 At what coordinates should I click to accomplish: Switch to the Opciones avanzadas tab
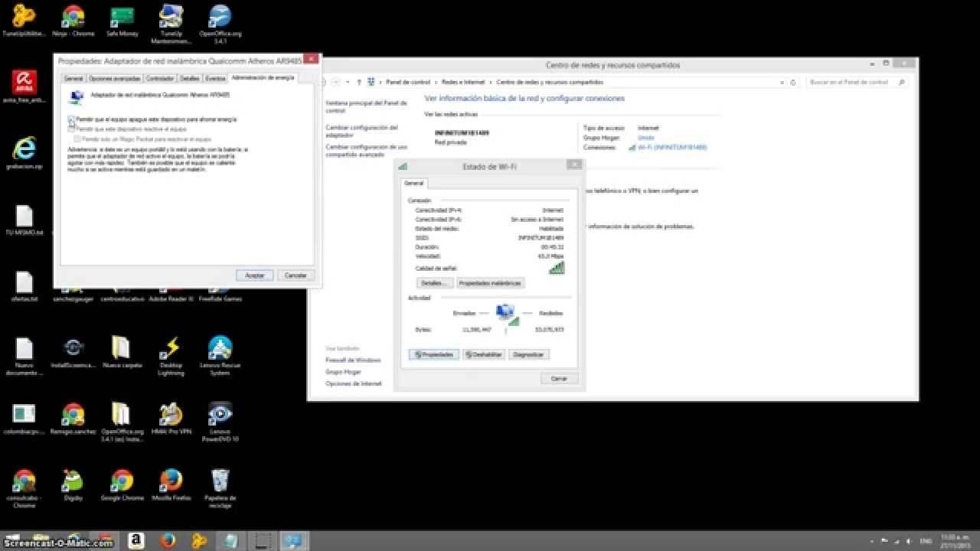click(115, 78)
